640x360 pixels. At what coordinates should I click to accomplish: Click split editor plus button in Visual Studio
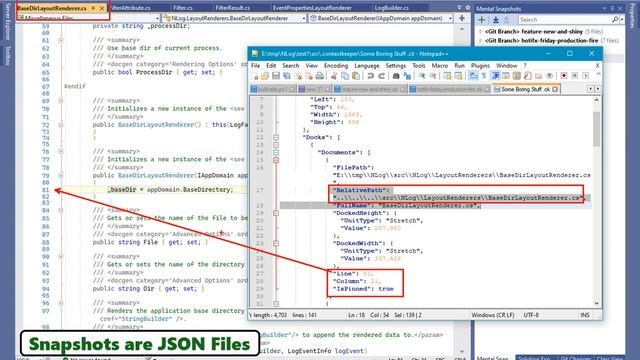coord(462,18)
